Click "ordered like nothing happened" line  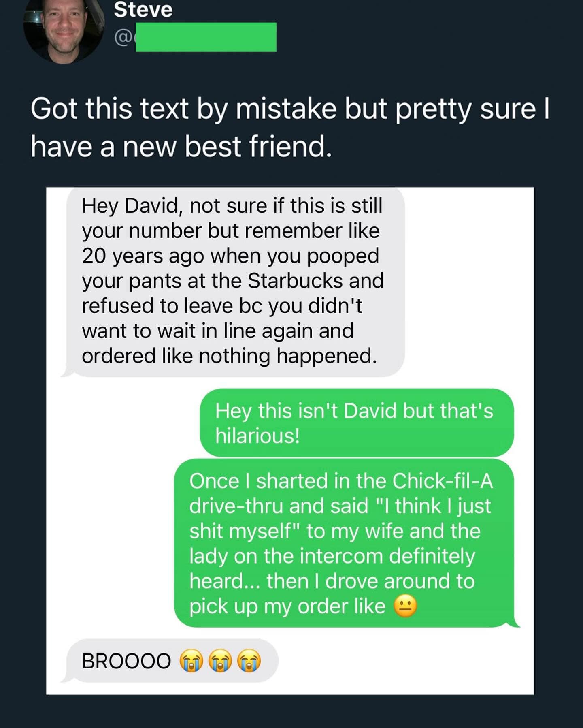coord(229,356)
